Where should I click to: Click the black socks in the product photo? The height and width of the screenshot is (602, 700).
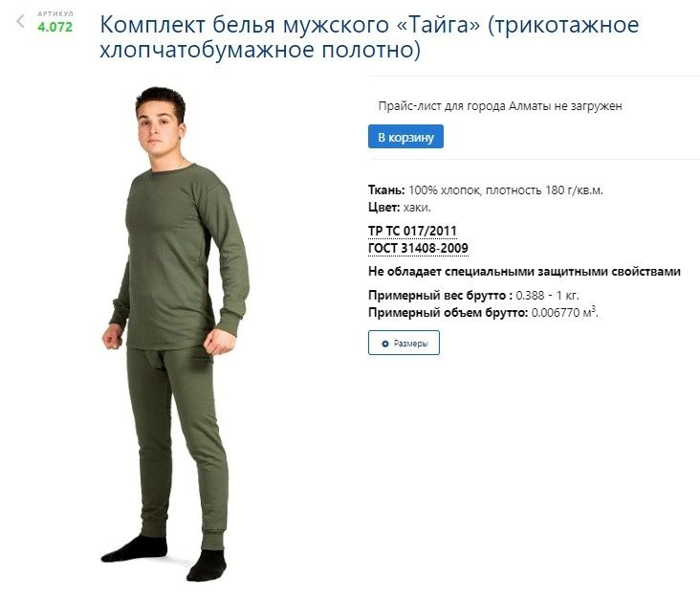tap(165, 559)
